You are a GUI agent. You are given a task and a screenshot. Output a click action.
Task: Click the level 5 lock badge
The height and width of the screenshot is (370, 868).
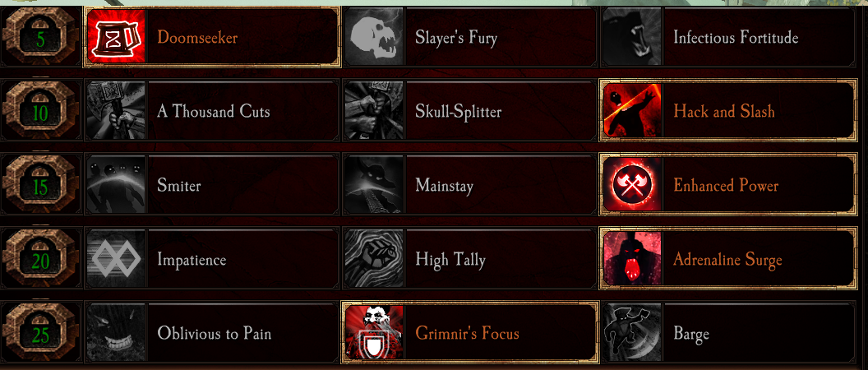coord(40,37)
